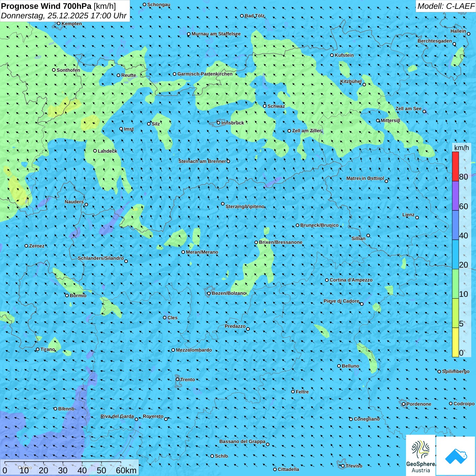The image size is (476, 476).
Task: Click the Matrei in Osttirol label
Action: coord(365,178)
